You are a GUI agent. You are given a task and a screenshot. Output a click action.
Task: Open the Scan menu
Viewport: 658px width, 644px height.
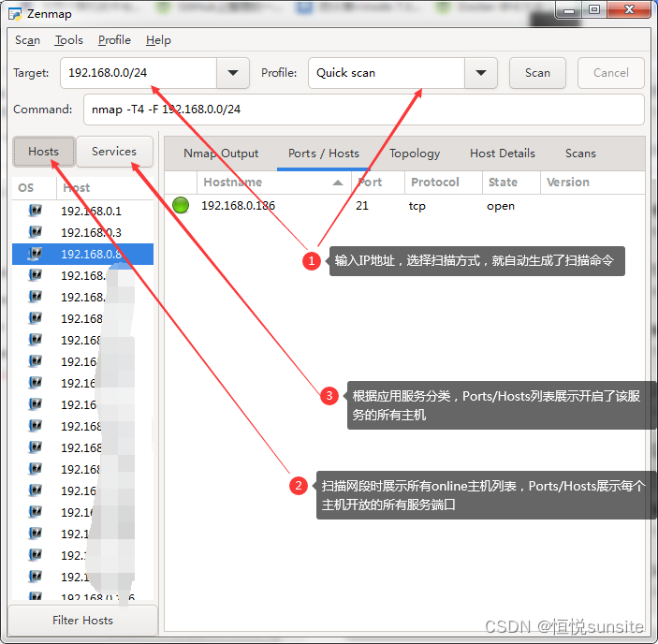pyautogui.click(x=28, y=40)
